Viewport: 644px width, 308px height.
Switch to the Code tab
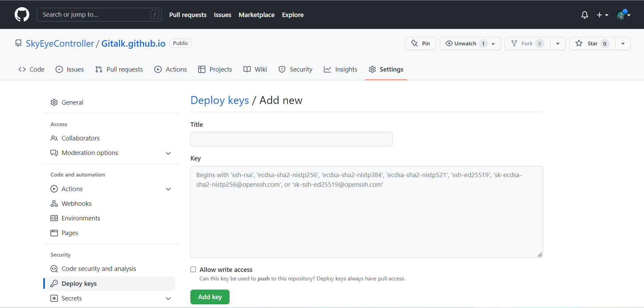pyautogui.click(x=31, y=70)
